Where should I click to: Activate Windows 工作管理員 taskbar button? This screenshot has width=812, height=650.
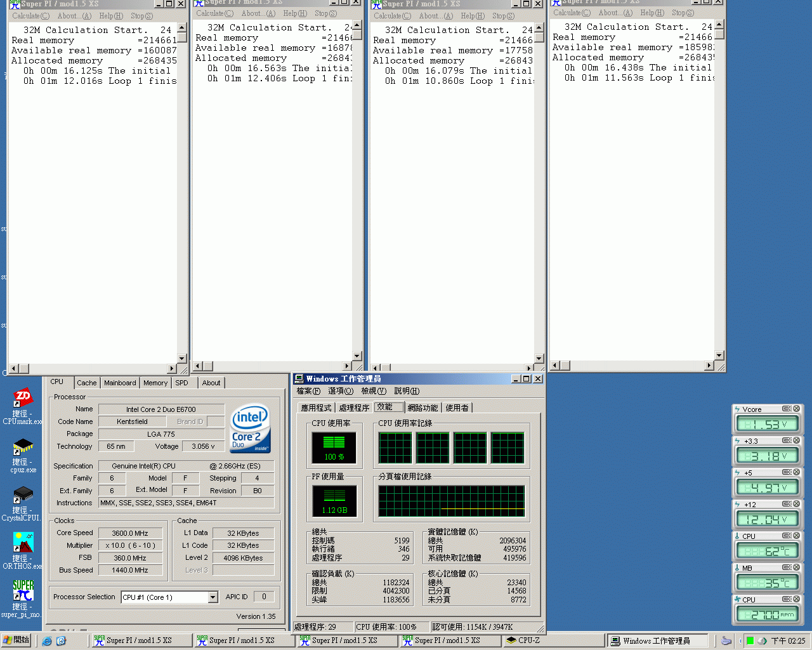point(657,640)
